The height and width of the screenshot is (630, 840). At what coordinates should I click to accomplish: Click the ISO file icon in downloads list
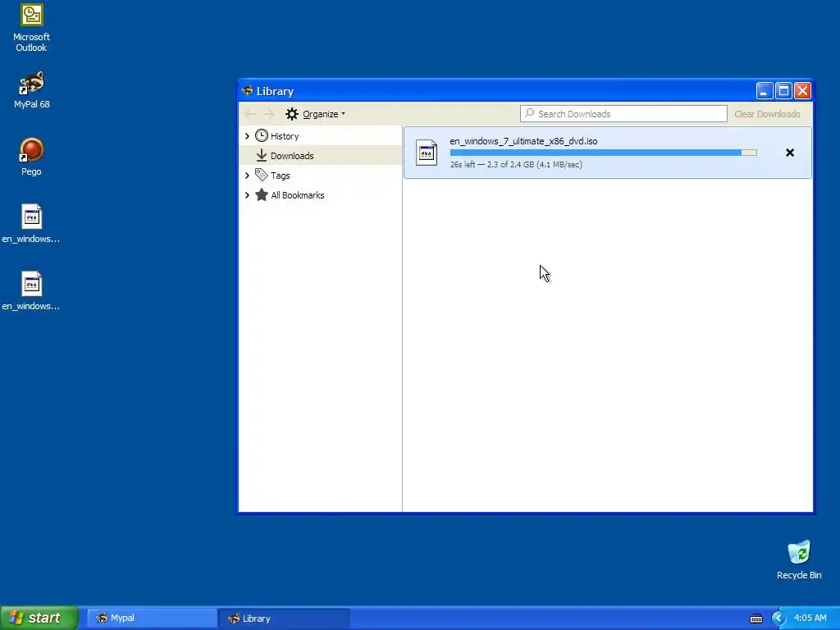[x=427, y=153]
